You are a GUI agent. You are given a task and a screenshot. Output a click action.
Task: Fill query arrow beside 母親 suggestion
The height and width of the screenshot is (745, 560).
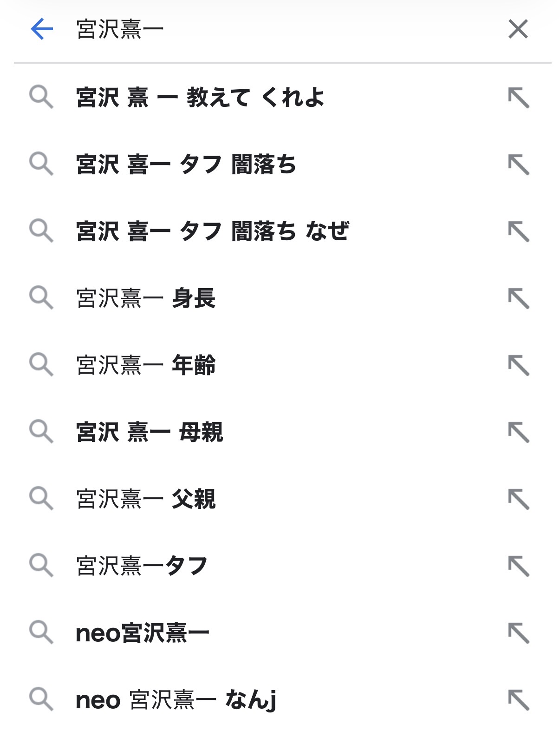point(518,432)
